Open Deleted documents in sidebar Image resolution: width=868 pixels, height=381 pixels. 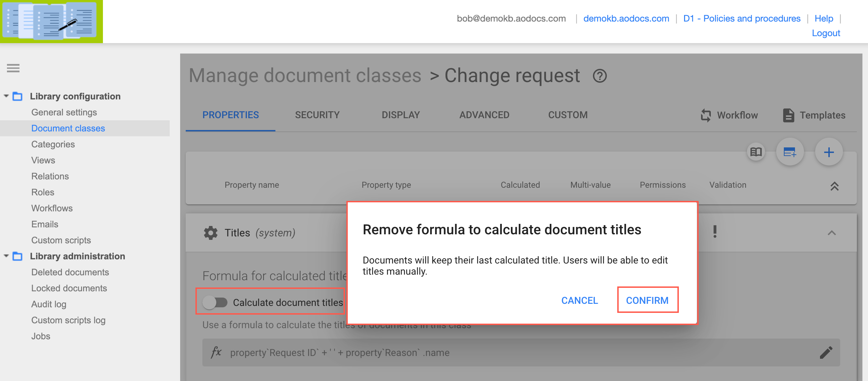(x=70, y=272)
